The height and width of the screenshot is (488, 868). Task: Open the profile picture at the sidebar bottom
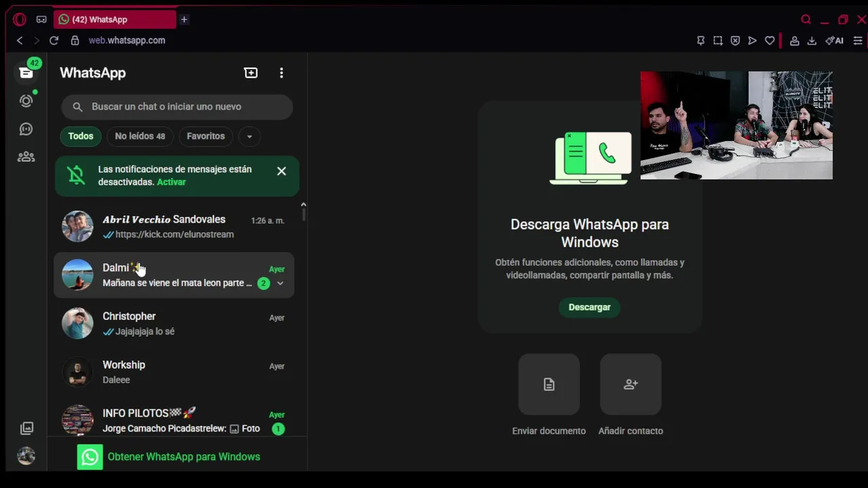click(26, 455)
